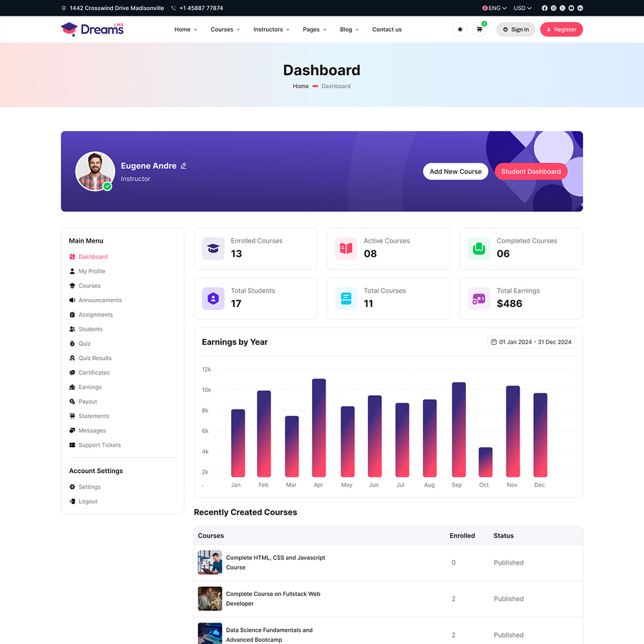Open the earnings date range picker
This screenshot has height=644, width=644.
pyautogui.click(x=531, y=342)
